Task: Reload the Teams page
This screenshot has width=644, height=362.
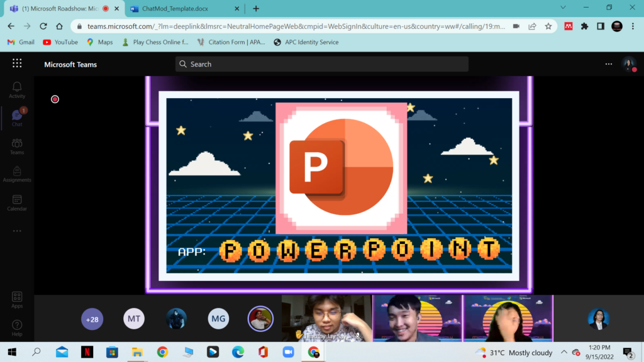Action: 43,26
